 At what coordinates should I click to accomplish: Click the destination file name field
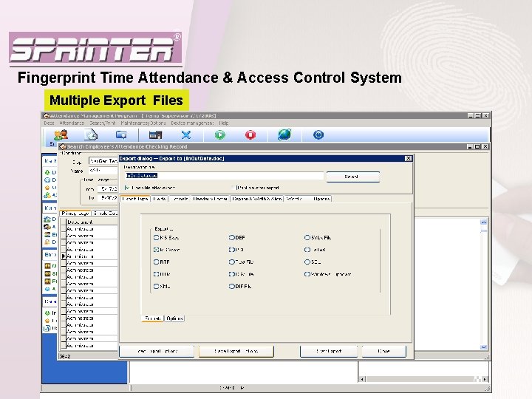224,176
